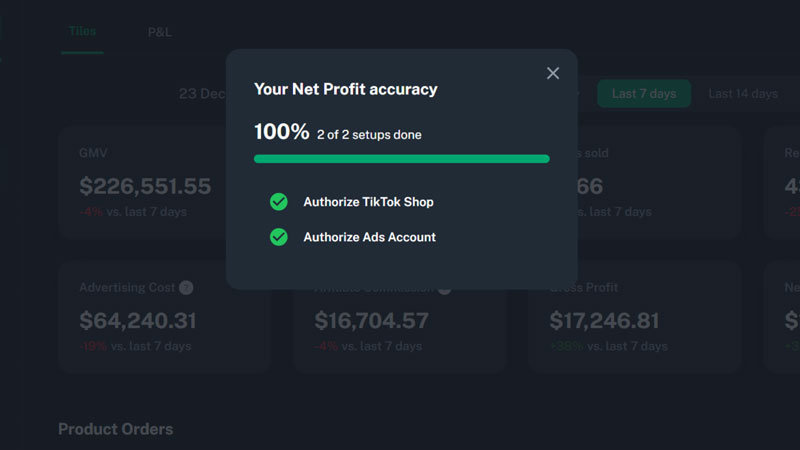Viewport: 800px width, 450px height.
Task: Close the Net Profit accuracy dialog
Action: click(x=553, y=73)
